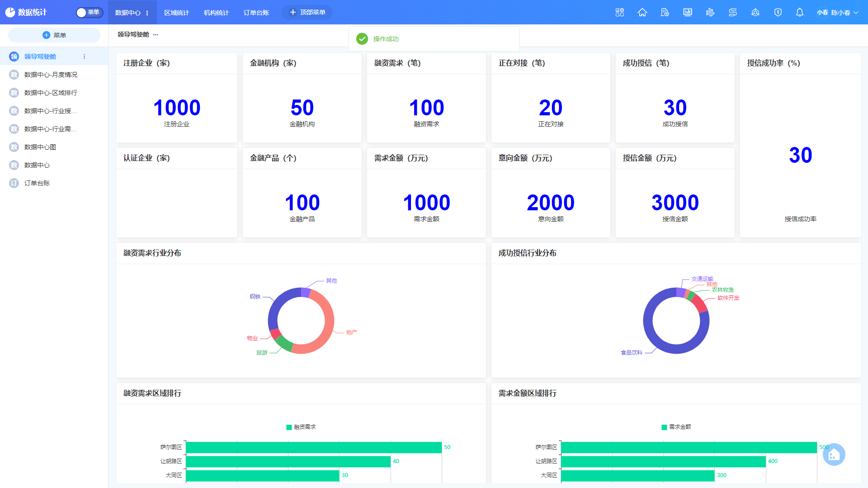Screen dimensions: 868x488
Task: Open 数据中心 sidebar item
Action: click(54, 165)
